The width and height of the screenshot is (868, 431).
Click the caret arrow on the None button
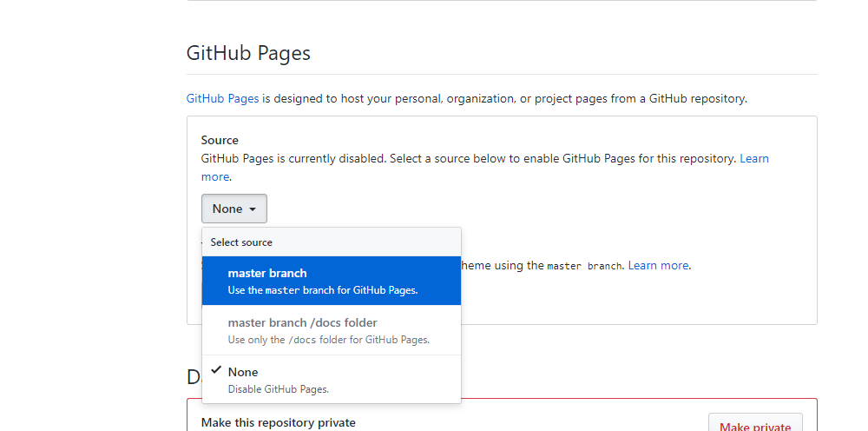tap(253, 209)
